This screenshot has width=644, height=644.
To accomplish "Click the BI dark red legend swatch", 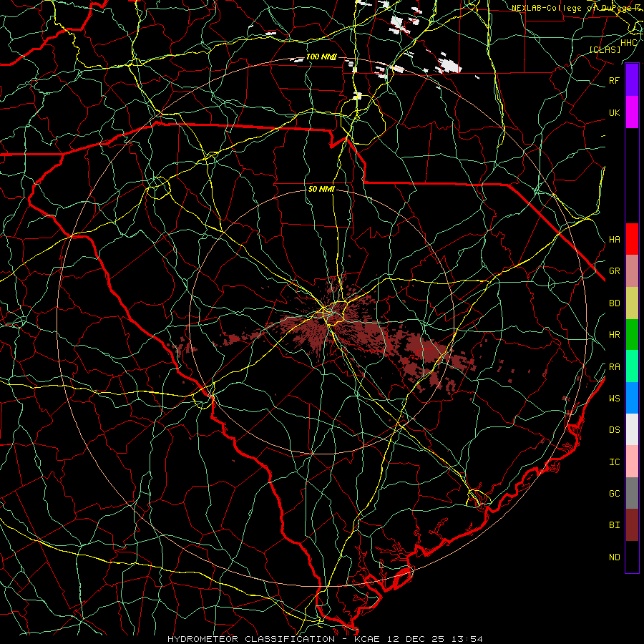I will [x=632, y=525].
